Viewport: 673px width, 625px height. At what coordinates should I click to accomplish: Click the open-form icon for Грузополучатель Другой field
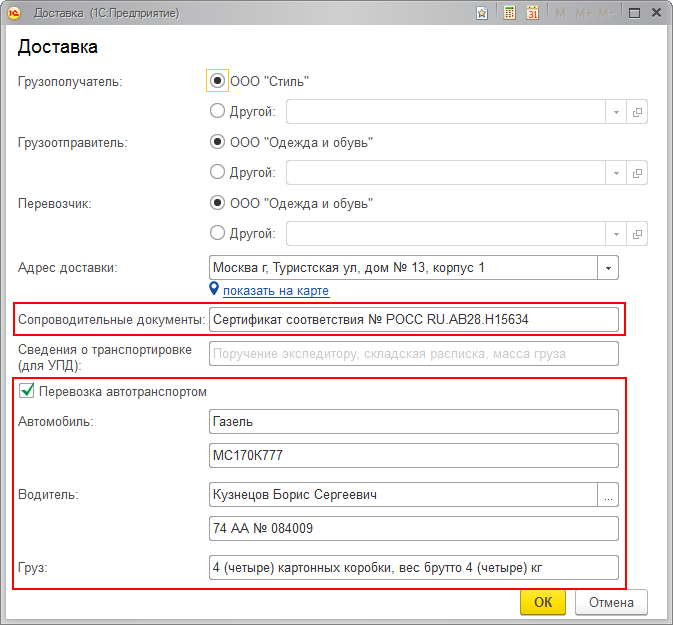637,112
